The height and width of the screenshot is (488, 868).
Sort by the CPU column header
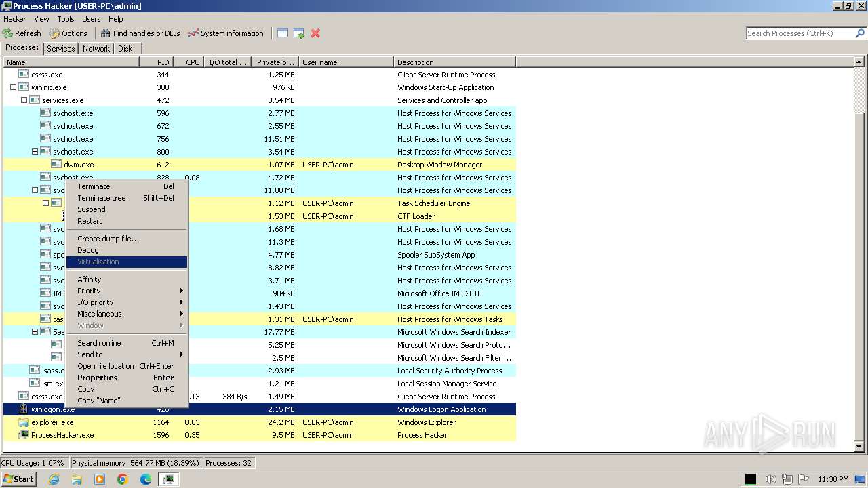coord(189,62)
